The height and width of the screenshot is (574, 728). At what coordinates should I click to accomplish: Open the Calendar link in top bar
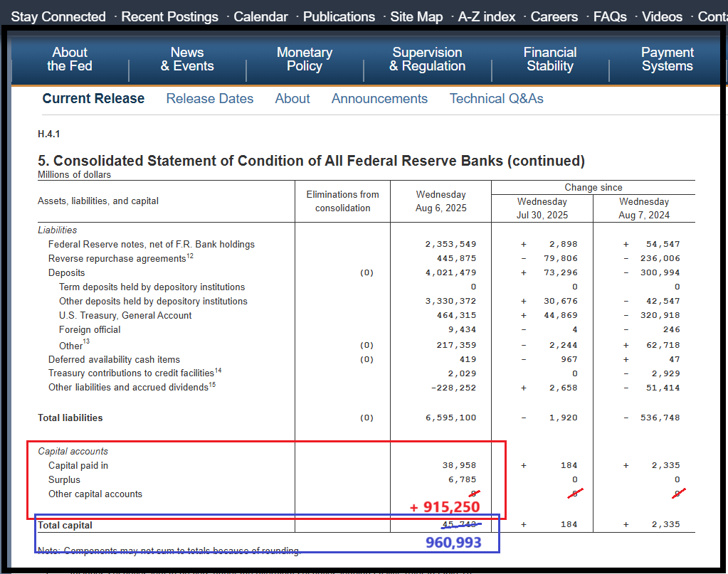point(260,16)
